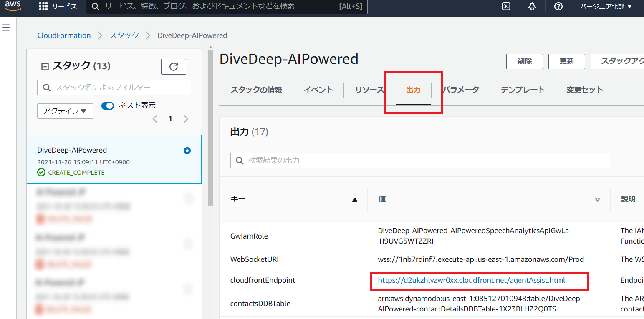The image size is (644, 319).
Task: Select the WebSocketURI key cell
Action: [x=255, y=259]
